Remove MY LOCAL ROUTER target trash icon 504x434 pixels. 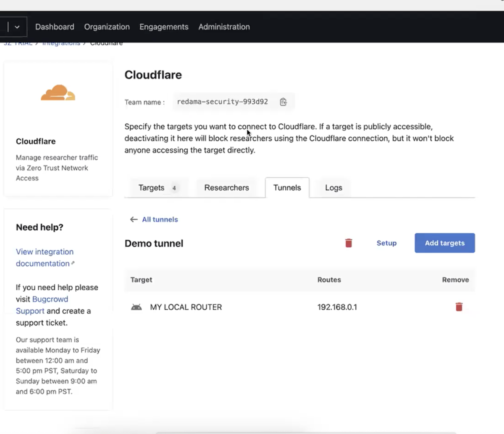point(459,307)
